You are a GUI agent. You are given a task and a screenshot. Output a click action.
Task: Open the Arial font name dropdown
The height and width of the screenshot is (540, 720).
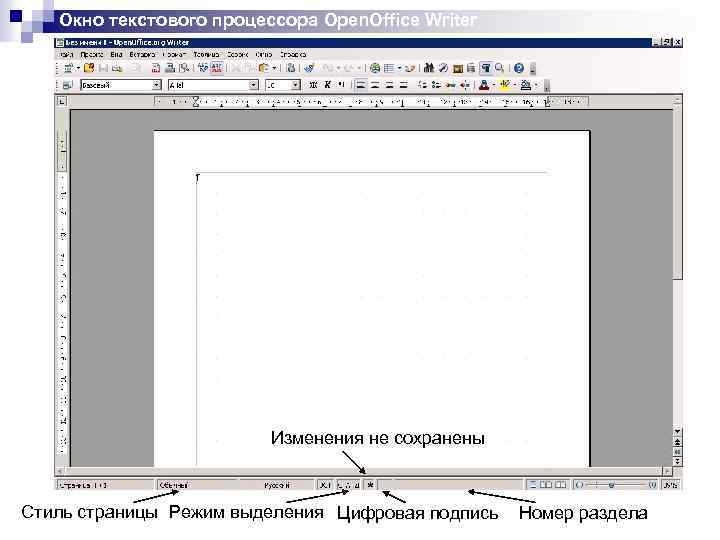[x=253, y=85]
